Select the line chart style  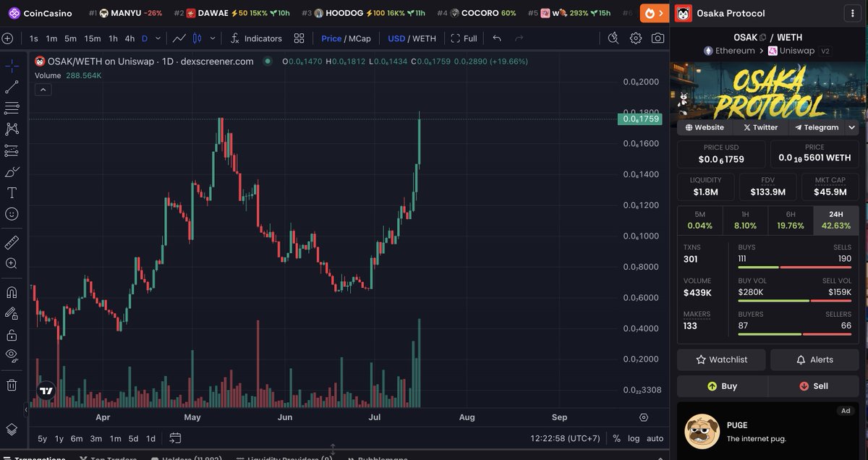click(x=179, y=38)
